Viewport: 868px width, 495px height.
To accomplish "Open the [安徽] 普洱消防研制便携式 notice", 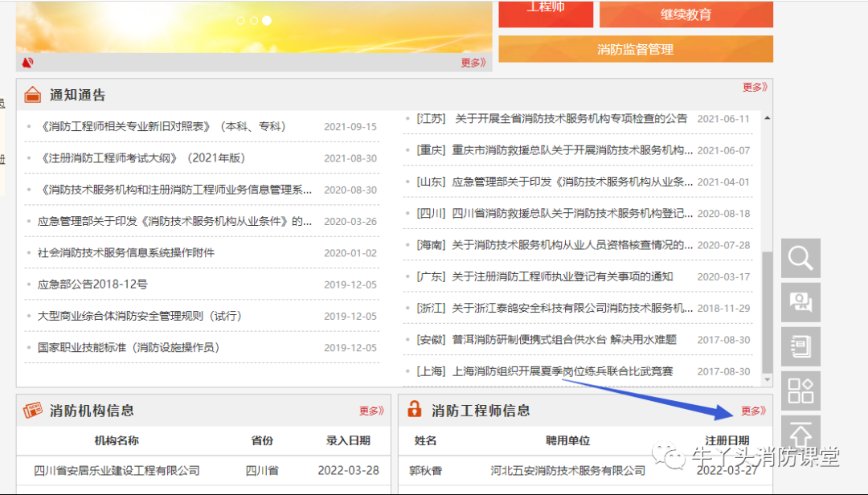I will [547, 339].
